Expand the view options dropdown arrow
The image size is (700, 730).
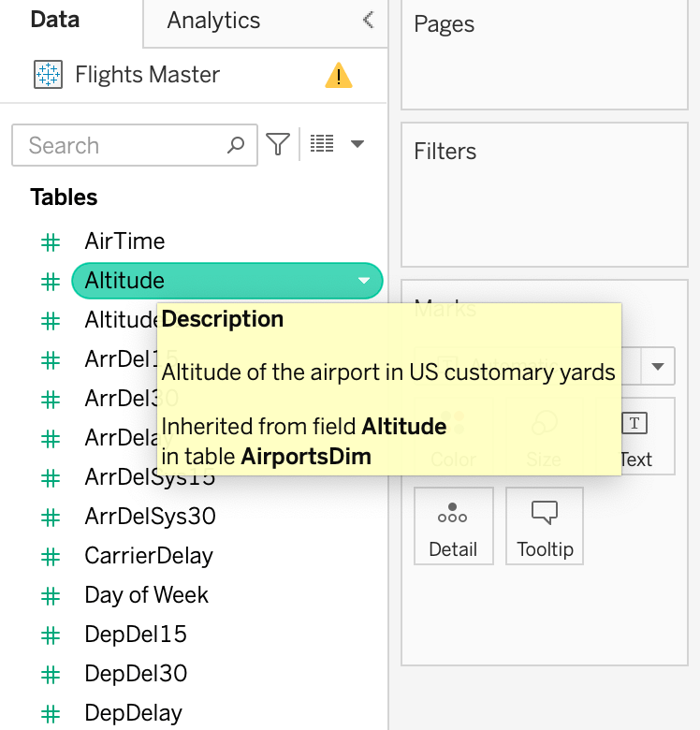point(357,144)
